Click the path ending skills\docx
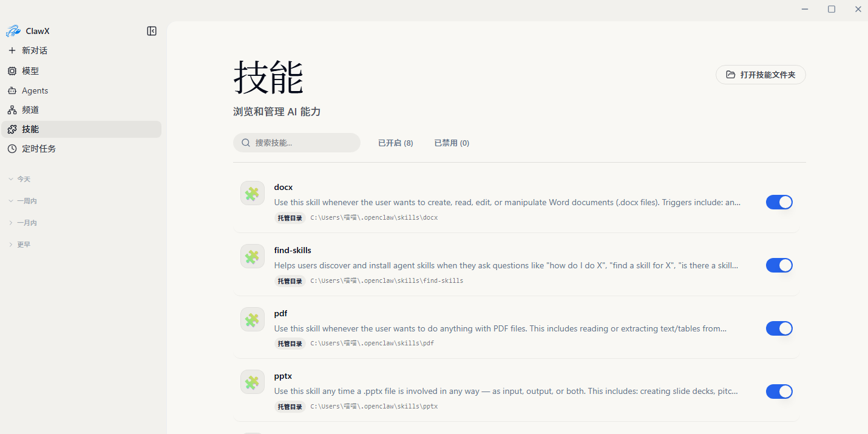This screenshot has height=434, width=868. tap(374, 217)
